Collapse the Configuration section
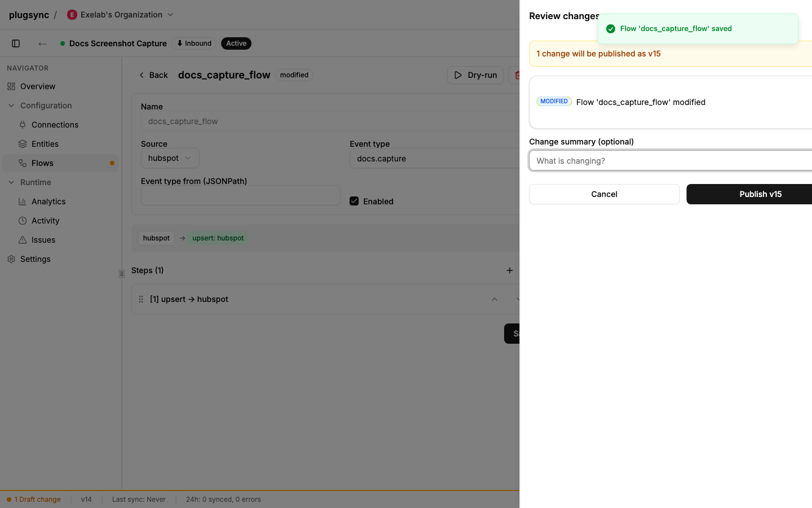 (x=11, y=106)
